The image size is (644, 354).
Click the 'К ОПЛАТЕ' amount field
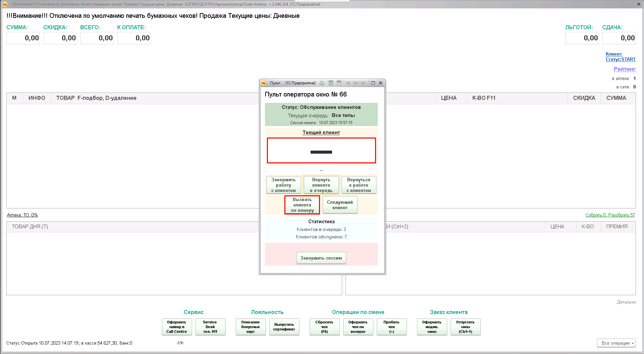point(134,38)
